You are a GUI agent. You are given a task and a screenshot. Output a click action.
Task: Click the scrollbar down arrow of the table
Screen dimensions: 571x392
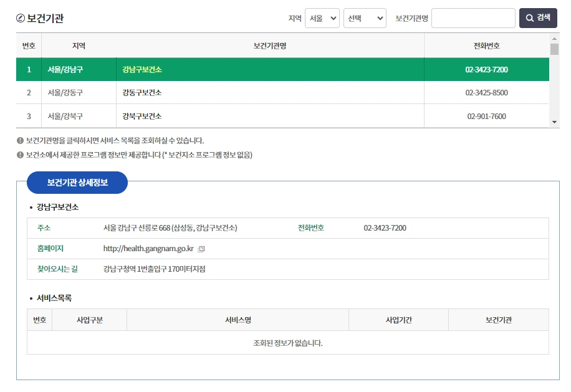coord(554,122)
